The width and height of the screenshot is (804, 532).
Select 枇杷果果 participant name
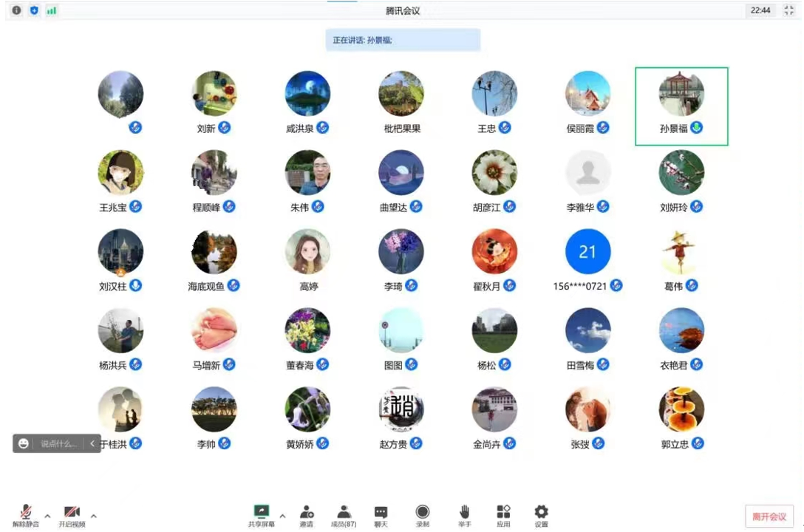(403, 129)
